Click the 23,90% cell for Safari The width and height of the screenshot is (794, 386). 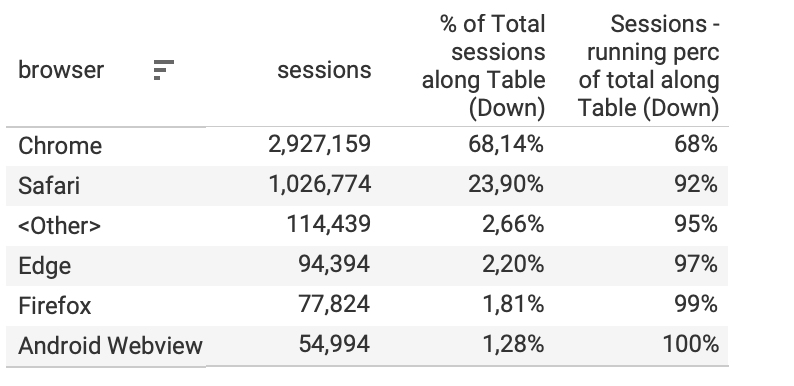pos(506,184)
